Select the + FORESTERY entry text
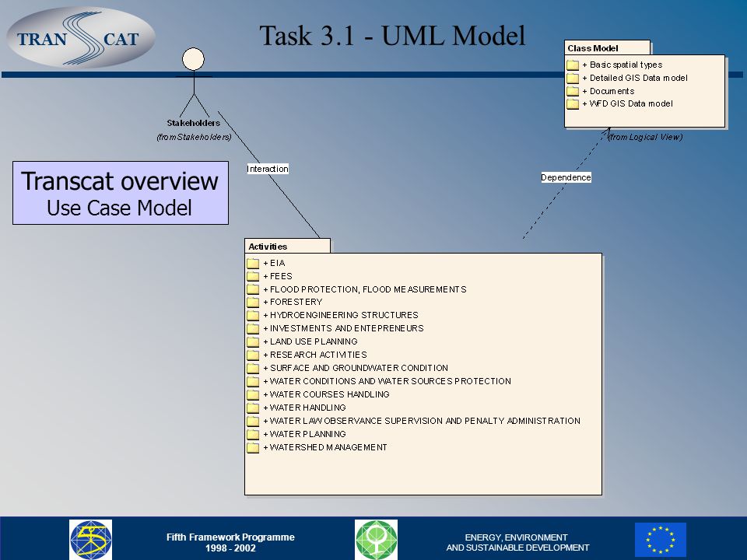Viewport: 747px width, 560px height. [x=293, y=302]
